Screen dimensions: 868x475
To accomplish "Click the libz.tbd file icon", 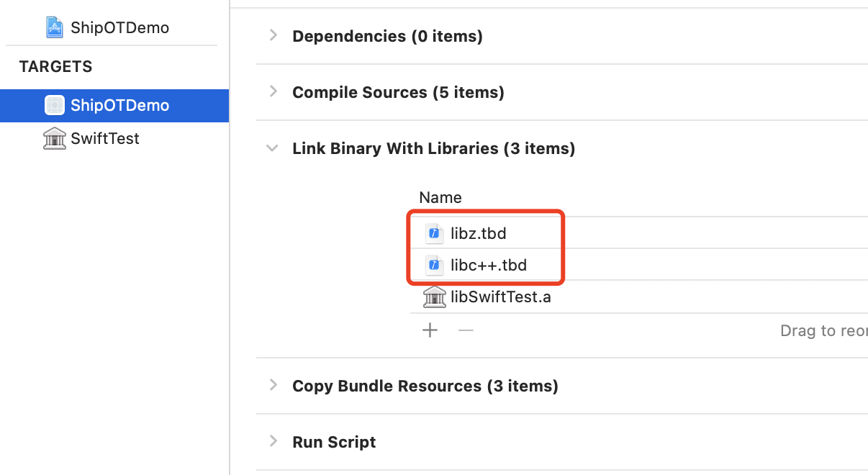I will pyautogui.click(x=434, y=233).
